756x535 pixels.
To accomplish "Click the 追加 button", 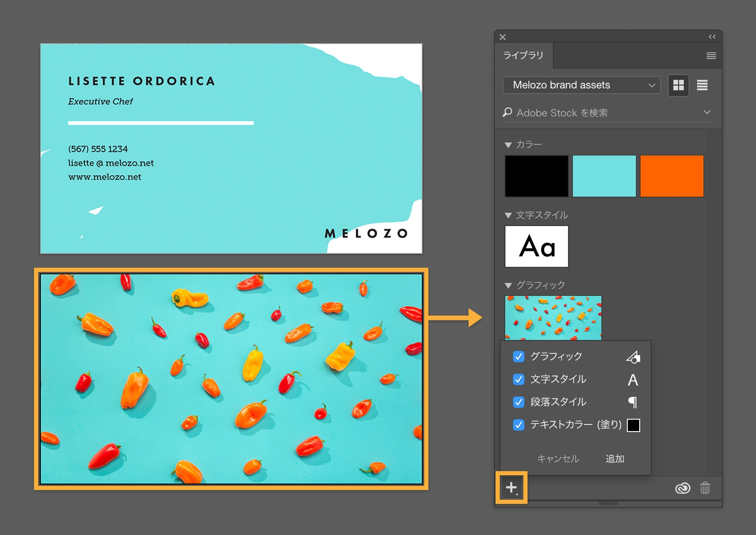I will [x=615, y=459].
